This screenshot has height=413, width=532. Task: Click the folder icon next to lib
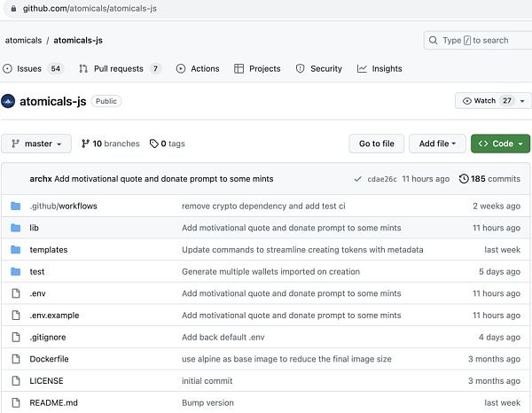pyautogui.click(x=15, y=228)
